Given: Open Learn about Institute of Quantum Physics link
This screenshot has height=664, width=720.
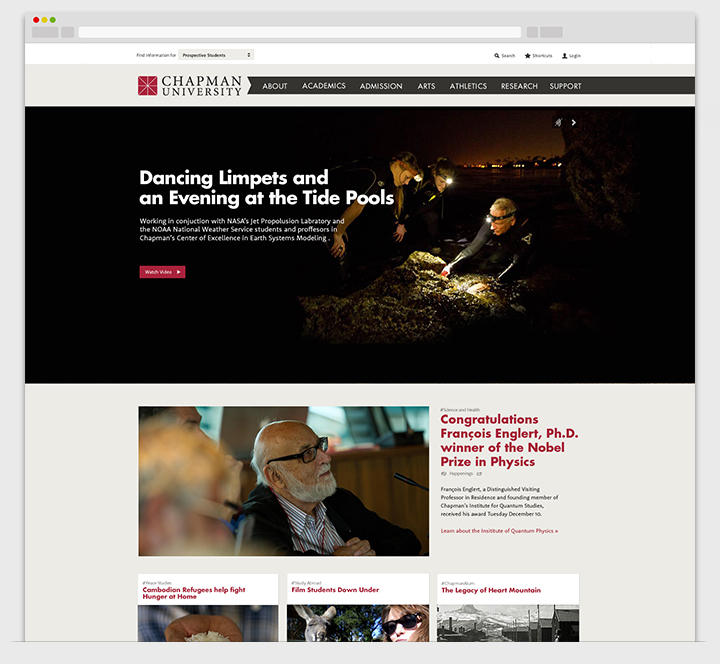Looking at the screenshot, I should click(x=499, y=531).
